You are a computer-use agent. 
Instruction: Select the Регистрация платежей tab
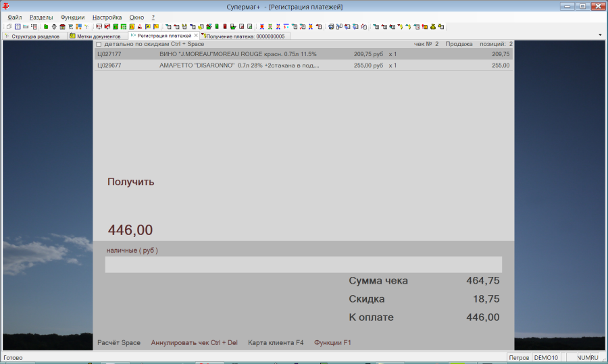pyautogui.click(x=164, y=36)
